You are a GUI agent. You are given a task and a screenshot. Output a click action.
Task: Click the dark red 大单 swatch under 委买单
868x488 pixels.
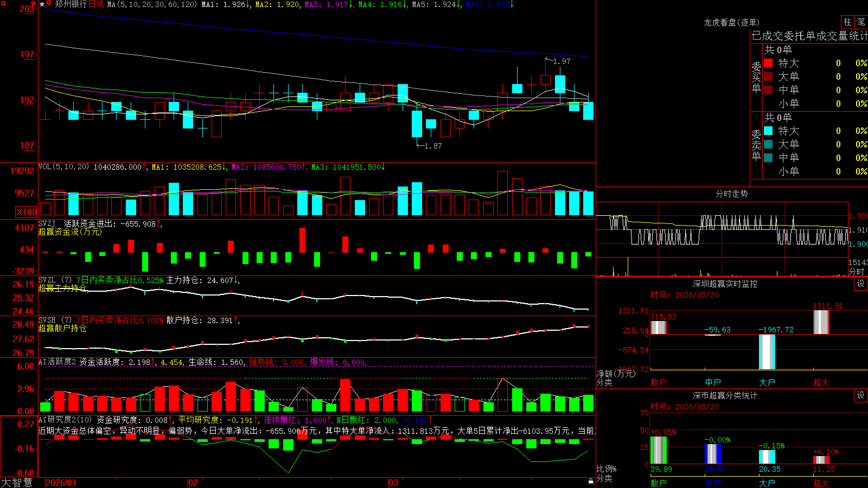click(x=768, y=76)
